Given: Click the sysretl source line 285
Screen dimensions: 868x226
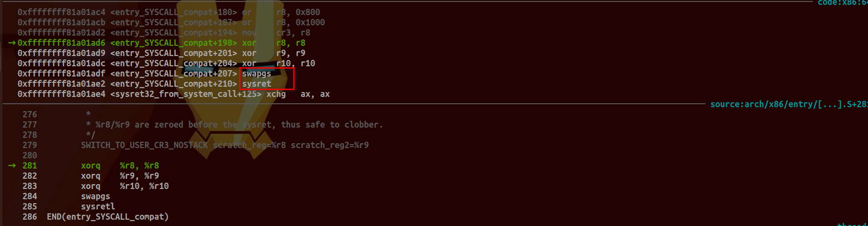Looking at the screenshot, I should pos(98,207).
